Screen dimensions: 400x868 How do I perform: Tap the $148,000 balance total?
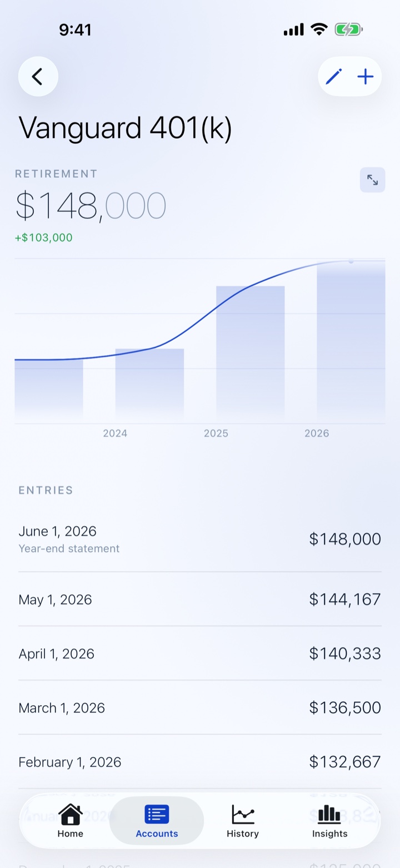click(91, 206)
